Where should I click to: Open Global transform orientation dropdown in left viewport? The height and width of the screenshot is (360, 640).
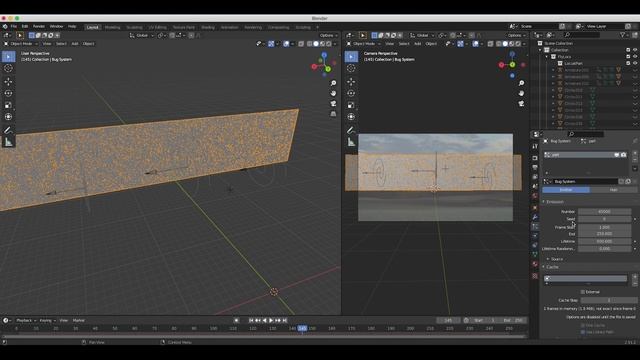pos(142,36)
